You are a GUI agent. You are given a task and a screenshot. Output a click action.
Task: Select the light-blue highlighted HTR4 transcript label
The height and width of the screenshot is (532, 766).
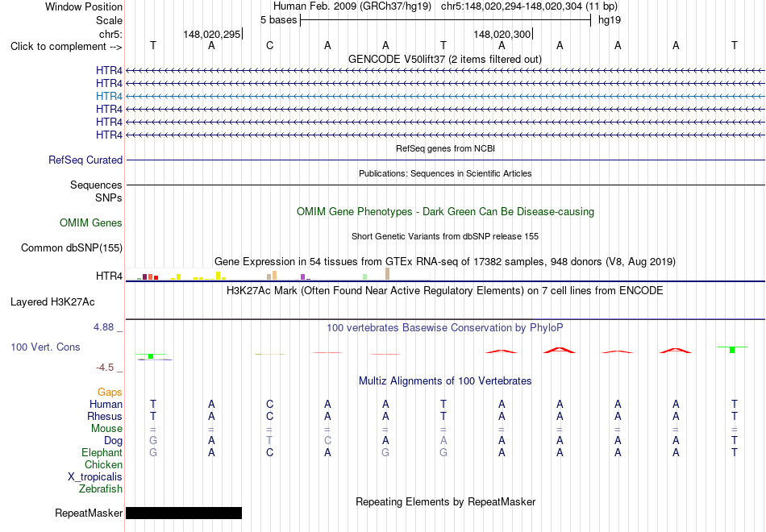coord(109,96)
